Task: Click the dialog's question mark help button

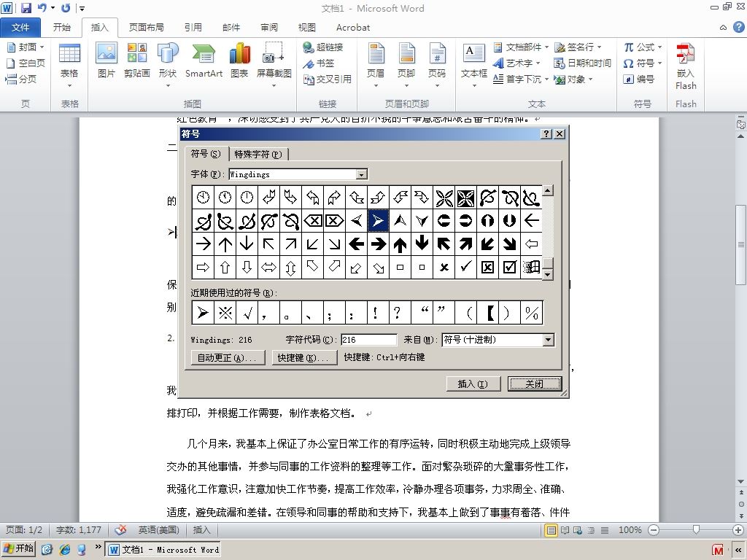Action: tap(547, 134)
